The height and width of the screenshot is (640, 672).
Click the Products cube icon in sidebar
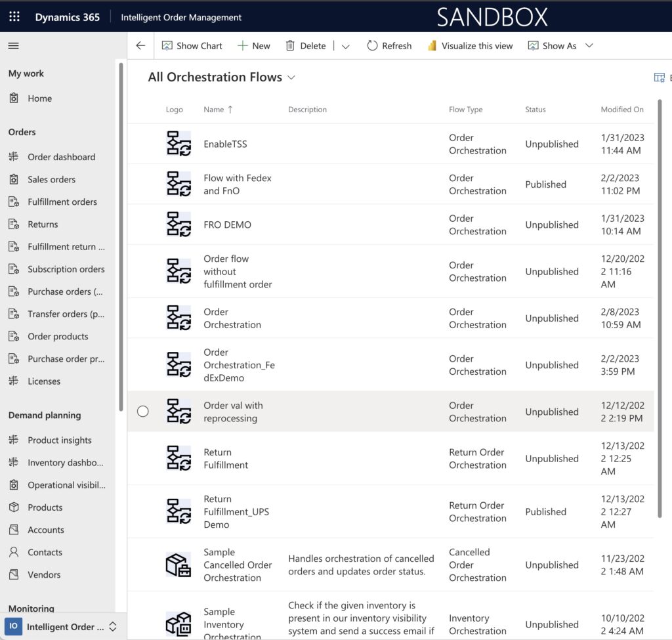click(14, 507)
